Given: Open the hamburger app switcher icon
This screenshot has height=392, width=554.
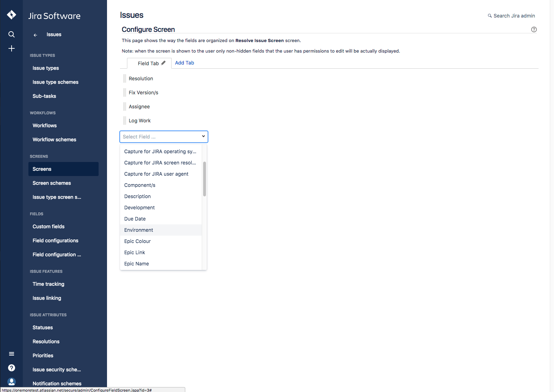Looking at the screenshot, I should click(12, 354).
